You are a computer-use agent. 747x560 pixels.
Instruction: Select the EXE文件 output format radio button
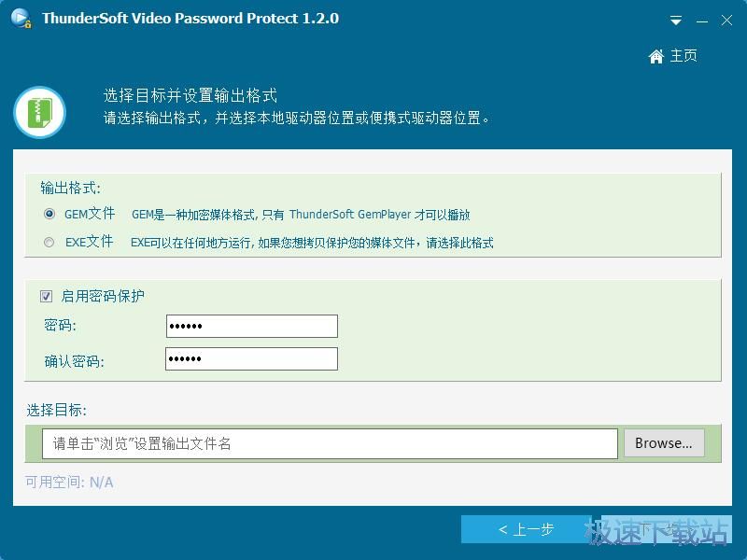[x=49, y=243]
